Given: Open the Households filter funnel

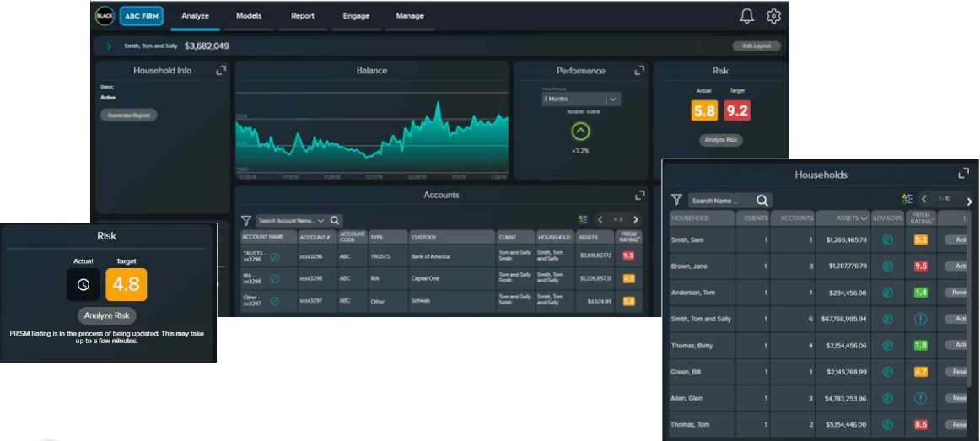Looking at the screenshot, I should click(676, 200).
